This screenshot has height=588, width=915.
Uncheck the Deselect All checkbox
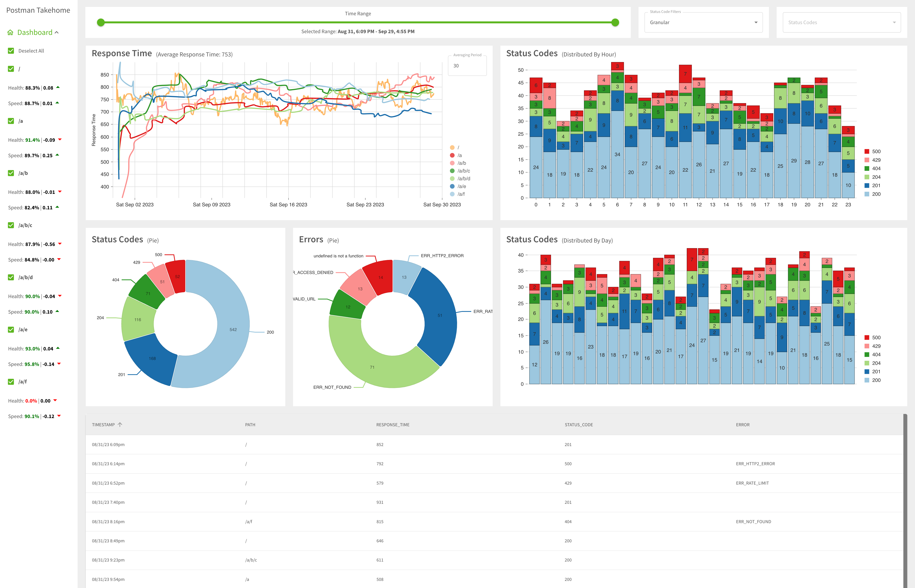tap(11, 51)
